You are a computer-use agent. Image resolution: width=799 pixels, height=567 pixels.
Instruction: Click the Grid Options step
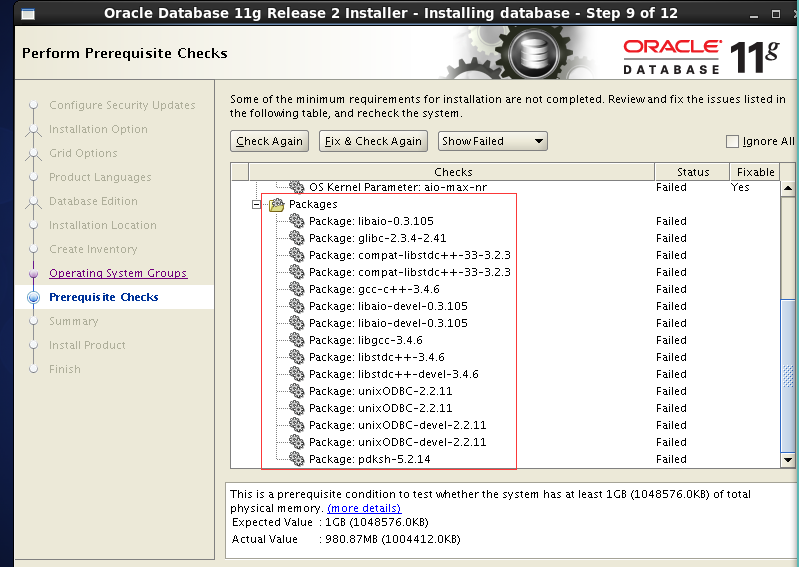pyautogui.click(x=83, y=153)
